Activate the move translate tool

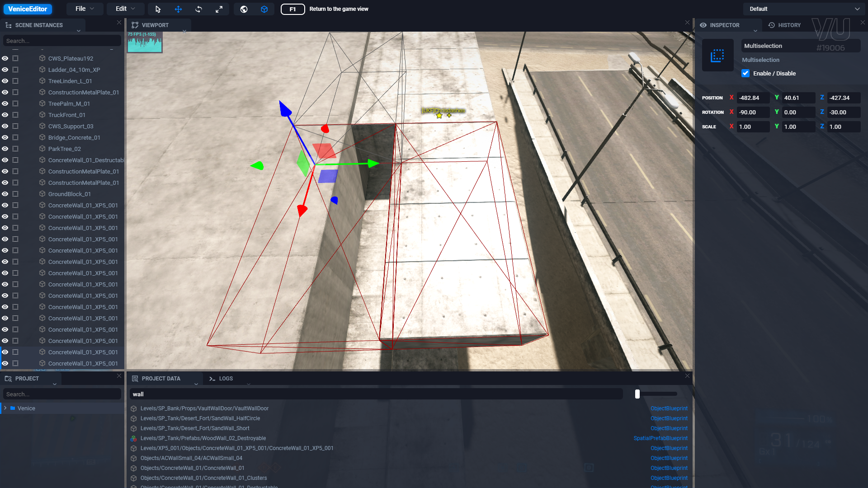(x=178, y=9)
